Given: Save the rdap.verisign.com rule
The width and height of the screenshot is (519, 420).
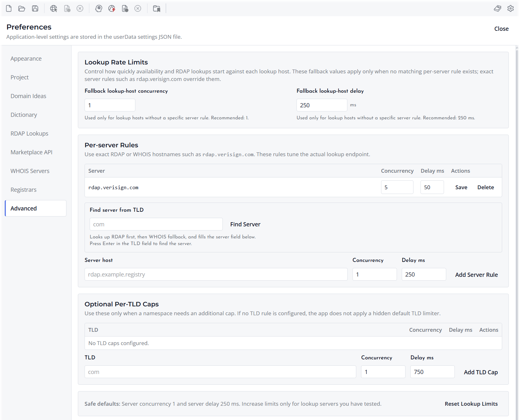Looking at the screenshot, I should pyautogui.click(x=461, y=187).
